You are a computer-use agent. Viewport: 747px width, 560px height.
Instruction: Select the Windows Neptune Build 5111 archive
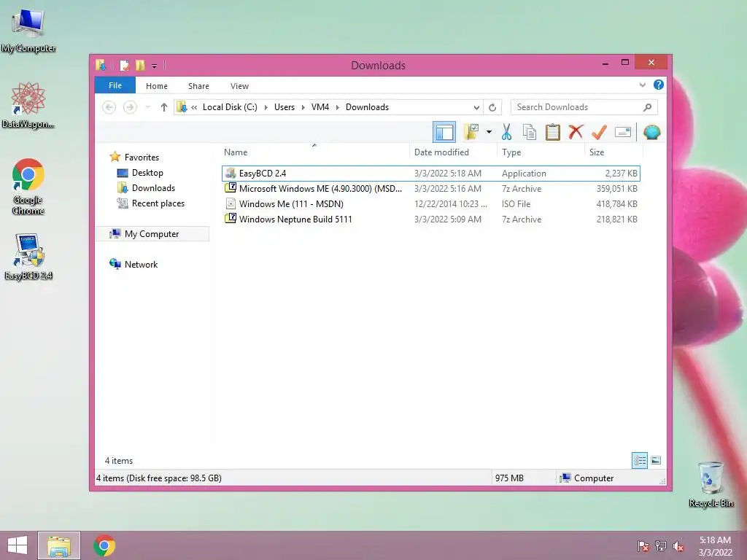click(x=430, y=219)
